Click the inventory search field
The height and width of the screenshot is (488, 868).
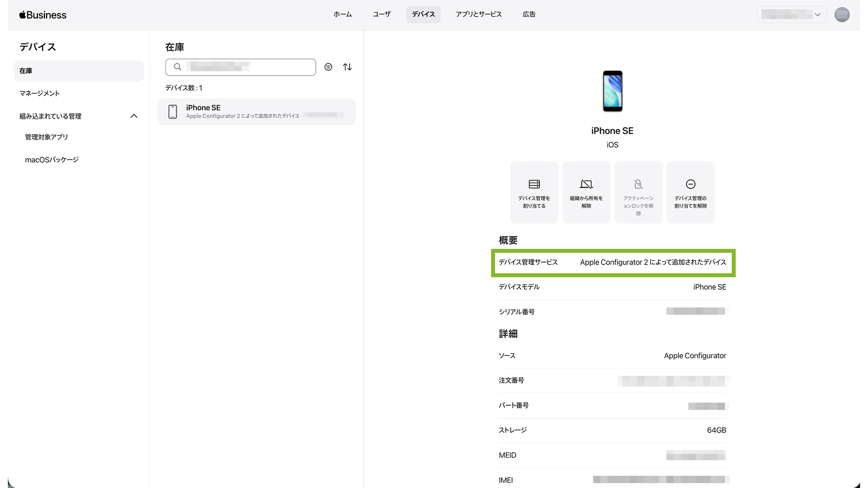coord(244,67)
